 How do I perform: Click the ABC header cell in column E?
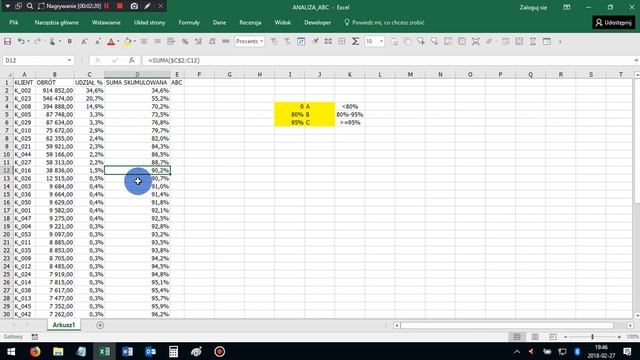point(177,82)
